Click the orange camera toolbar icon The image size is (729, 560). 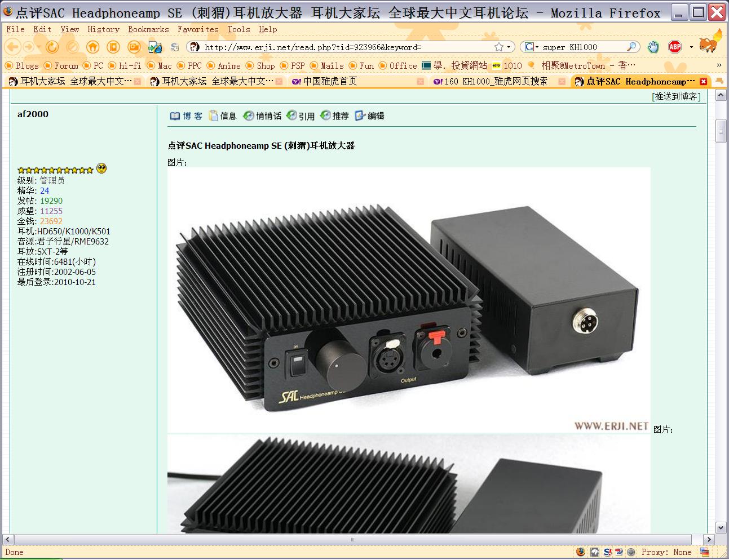[134, 47]
